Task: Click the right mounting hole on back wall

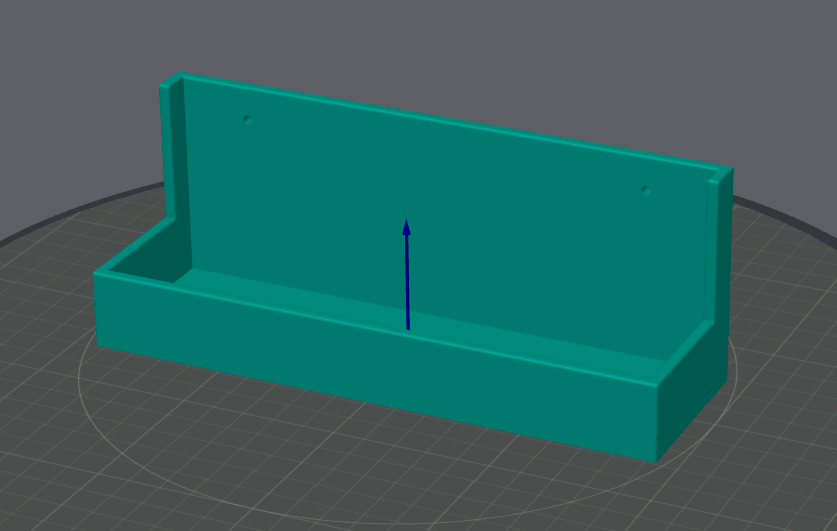Action: click(x=646, y=191)
